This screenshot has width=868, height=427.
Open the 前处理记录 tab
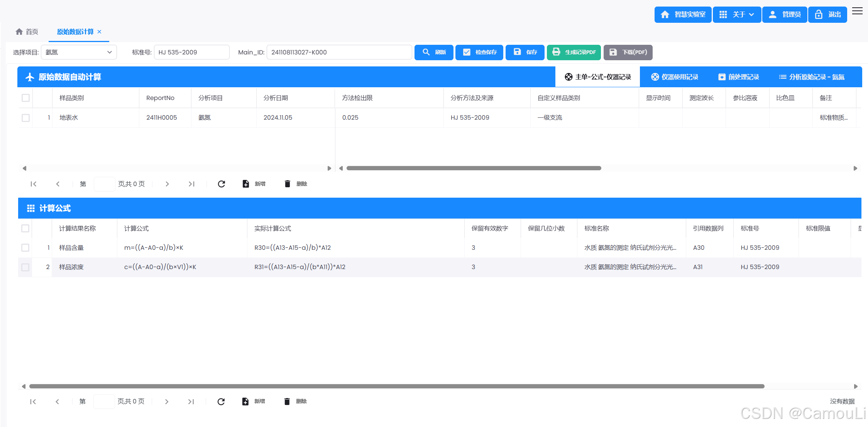click(x=739, y=77)
